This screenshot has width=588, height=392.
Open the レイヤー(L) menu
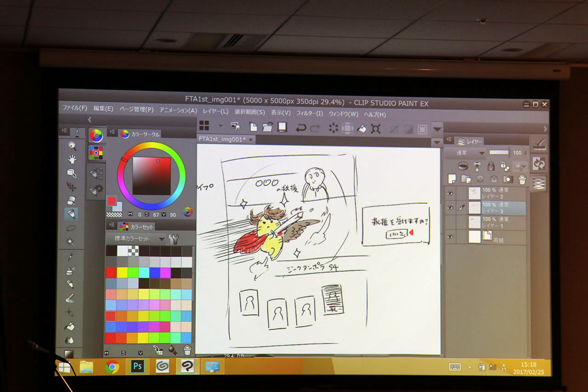pos(215,111)
